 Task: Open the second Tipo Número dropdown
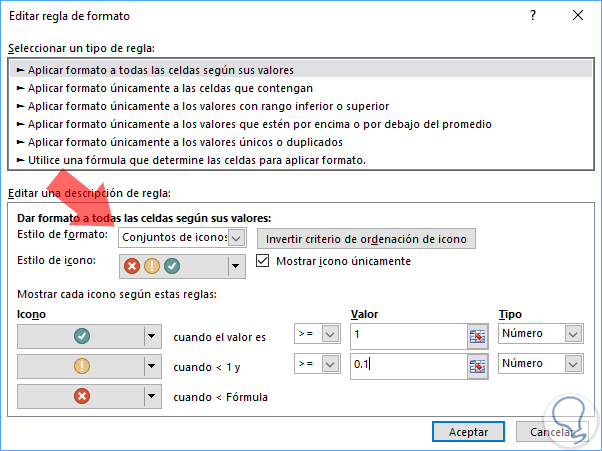click(x=573, y=364)
